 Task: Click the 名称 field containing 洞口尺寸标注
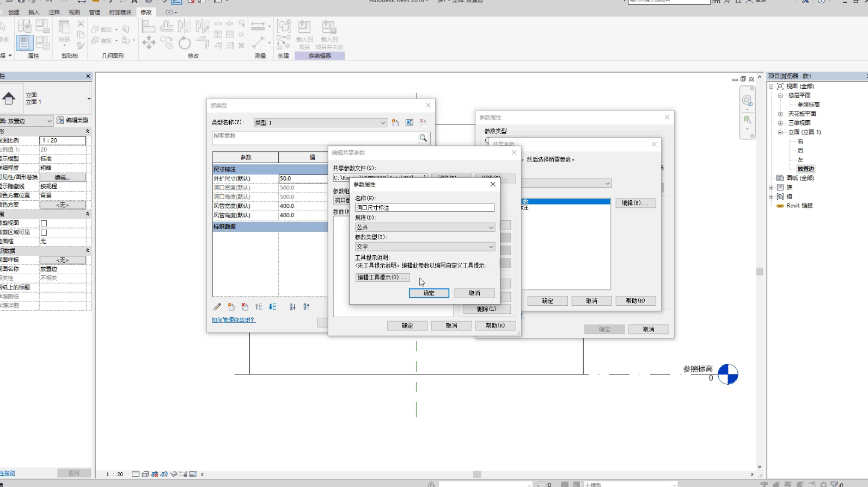click(425, 207)
